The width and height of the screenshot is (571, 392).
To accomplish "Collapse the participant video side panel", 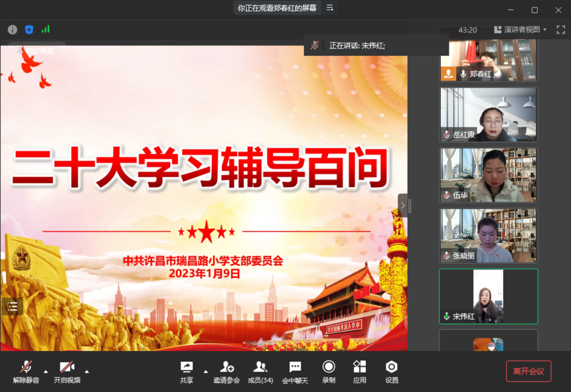I will (402, 206).
